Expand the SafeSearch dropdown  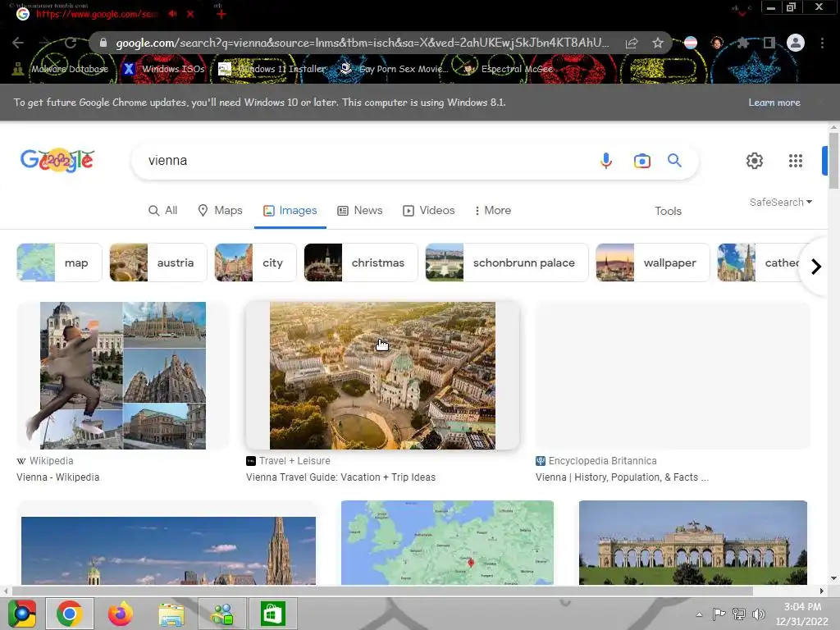coord(781,202)
